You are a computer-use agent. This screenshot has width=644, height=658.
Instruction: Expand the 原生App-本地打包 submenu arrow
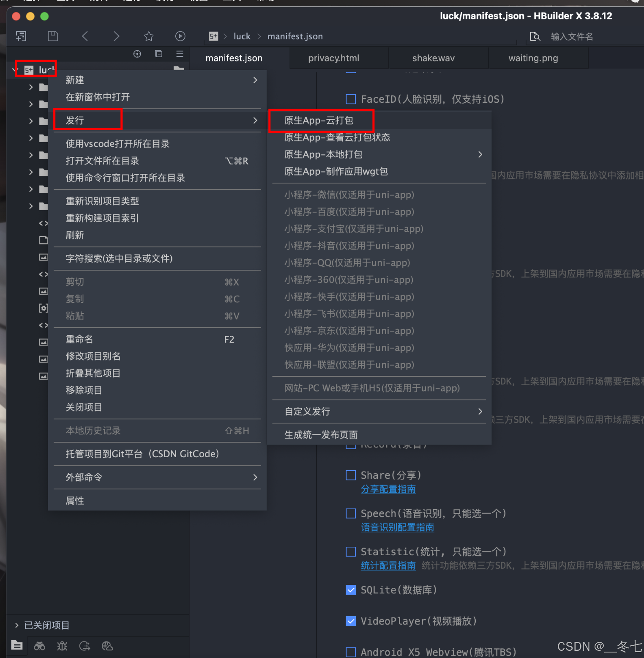pyautogui.click(x=480, y=154)
